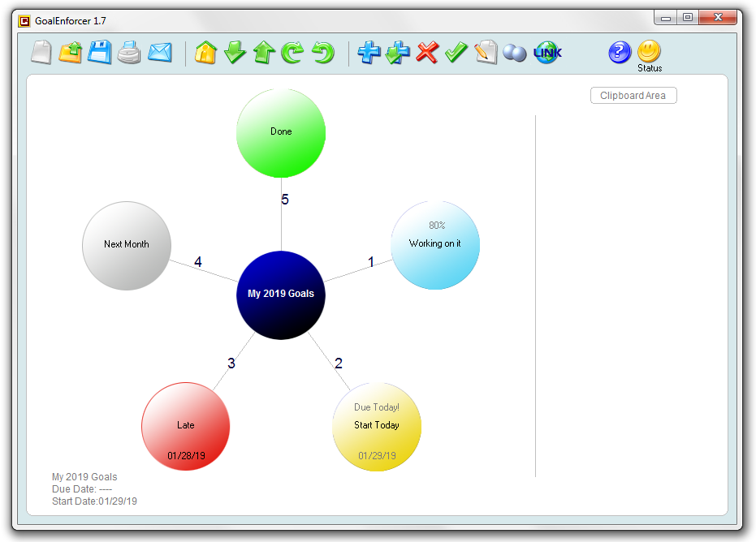Click the smiley Status icon
The width and height of the screenshot is (756, 542).
[x=649, y=52]
